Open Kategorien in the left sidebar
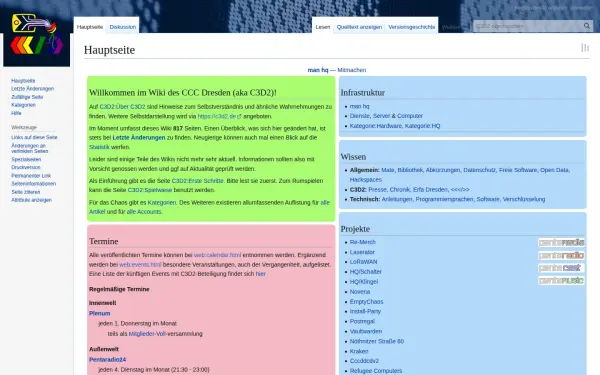This screenshot has width=600, height=375. point(23,105)
